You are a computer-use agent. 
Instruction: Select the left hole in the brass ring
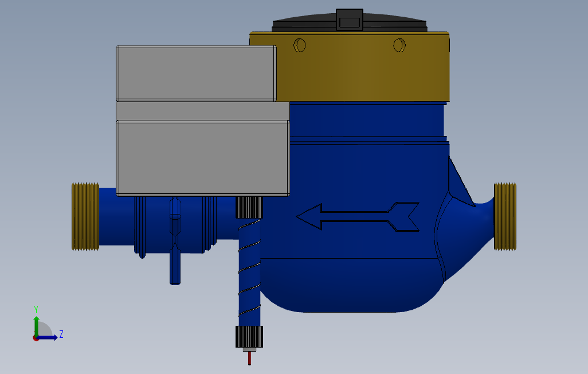pyautogui.click(x=300, y=45)
